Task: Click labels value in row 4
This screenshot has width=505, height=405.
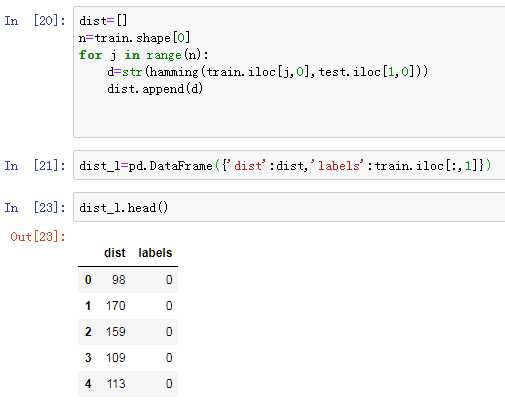Action: [x=169, y=384]
